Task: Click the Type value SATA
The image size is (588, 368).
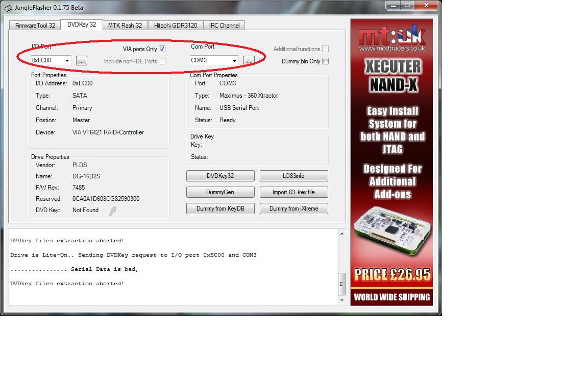Action: coord(80,96)
